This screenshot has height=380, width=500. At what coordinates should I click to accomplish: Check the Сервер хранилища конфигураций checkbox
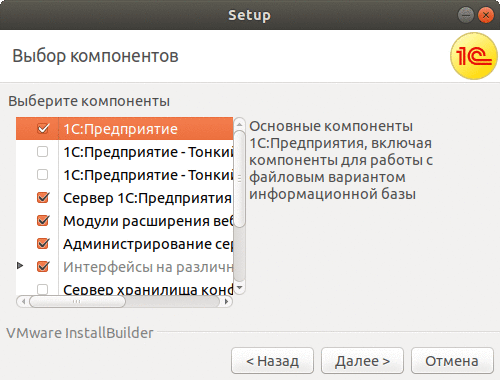[42, 289]
